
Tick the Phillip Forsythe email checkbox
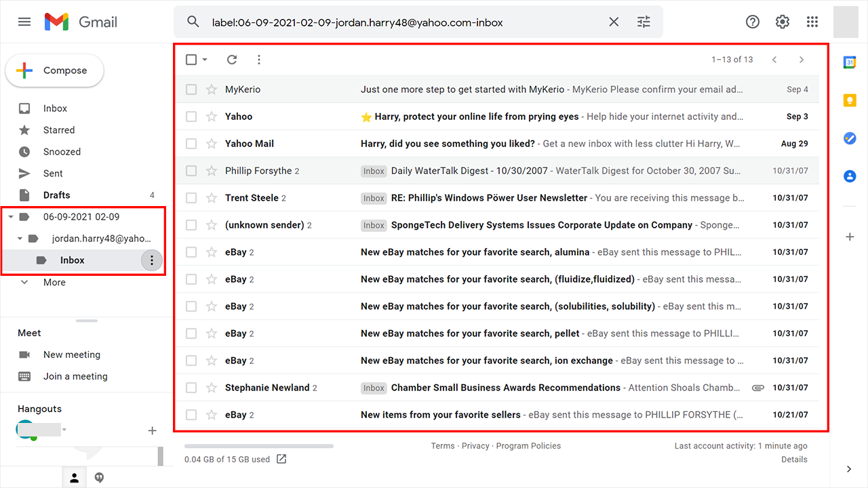191,171
